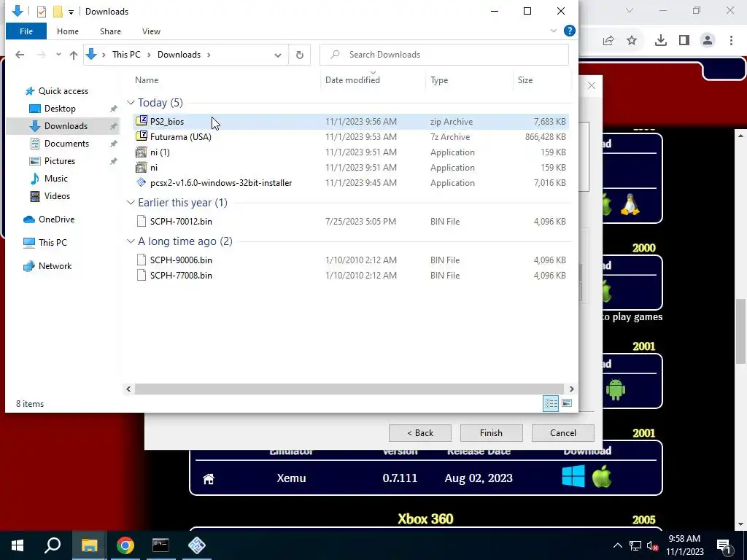This screenshot has height=560, width=747.
Task: Select Desktop in Quick access
Action: (x=60, y=109)
